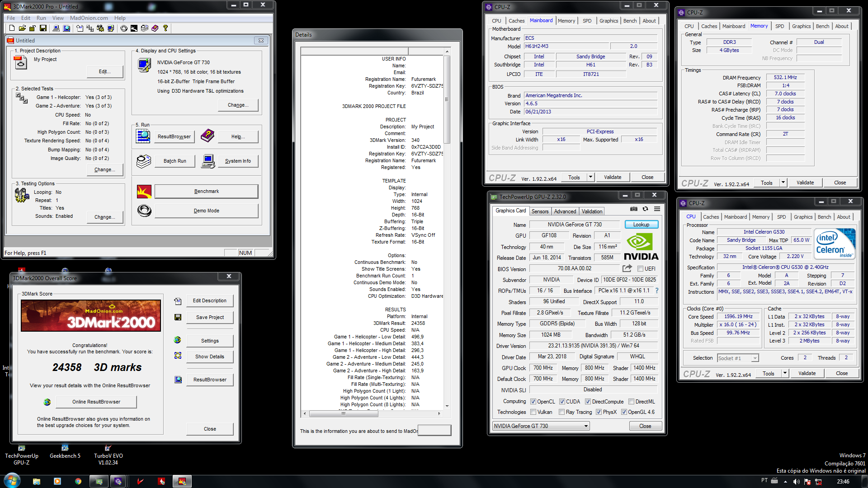The width and height of the screenshot is (868, 488).
Task: Open SPD tab in CPU-Z Mainboard window
Action: pyautogui.click(x=587, y=21)
